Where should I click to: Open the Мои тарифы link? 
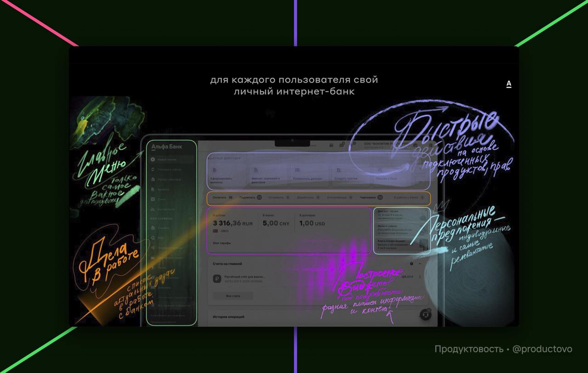tap(222, 243)
